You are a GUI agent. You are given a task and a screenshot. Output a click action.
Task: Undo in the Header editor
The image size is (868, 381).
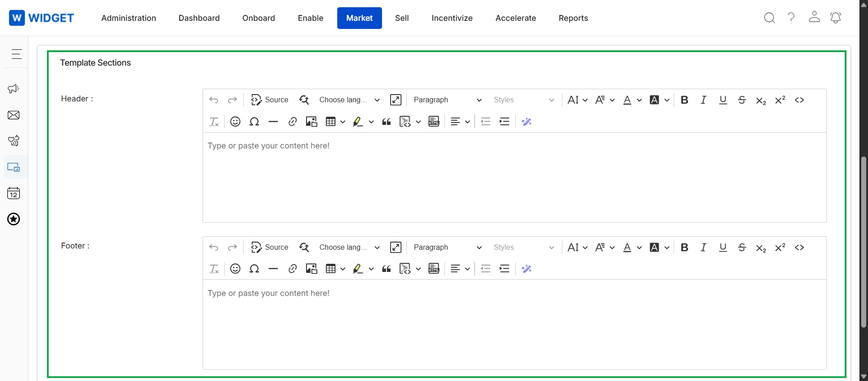pyautogui.click(x=214, y=100)
